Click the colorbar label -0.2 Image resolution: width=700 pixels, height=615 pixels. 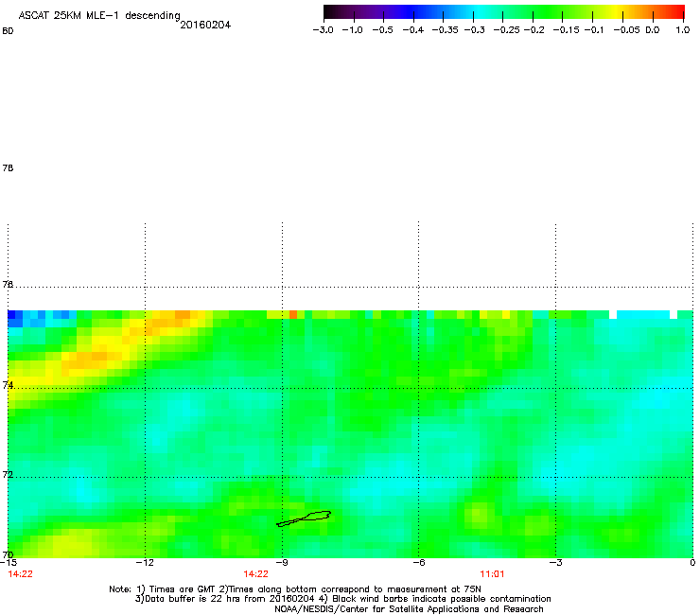[534, 30]
